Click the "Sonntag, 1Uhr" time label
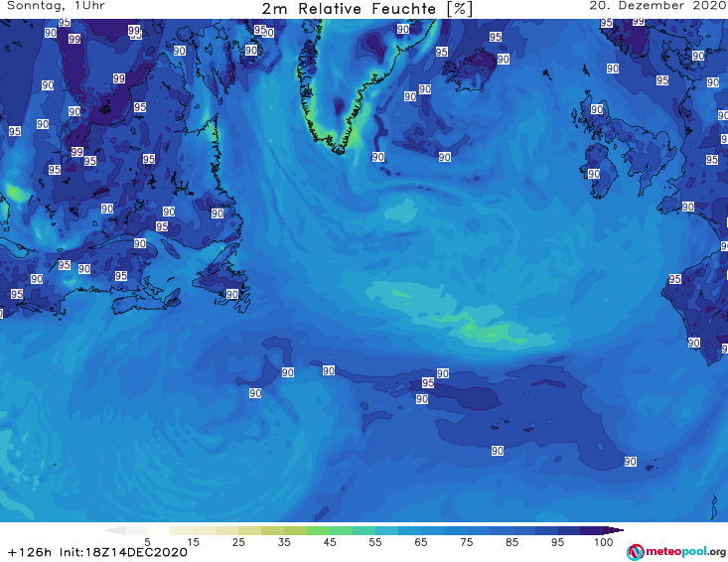Viewport: 728px width, 562px height. (x=57, y=6)
